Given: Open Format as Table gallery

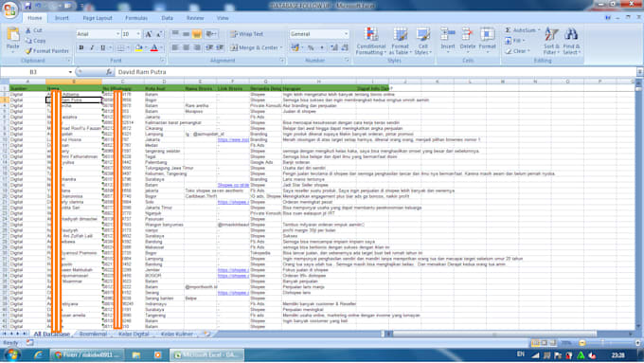Looking at the screenshot, I should click(400, 41).
